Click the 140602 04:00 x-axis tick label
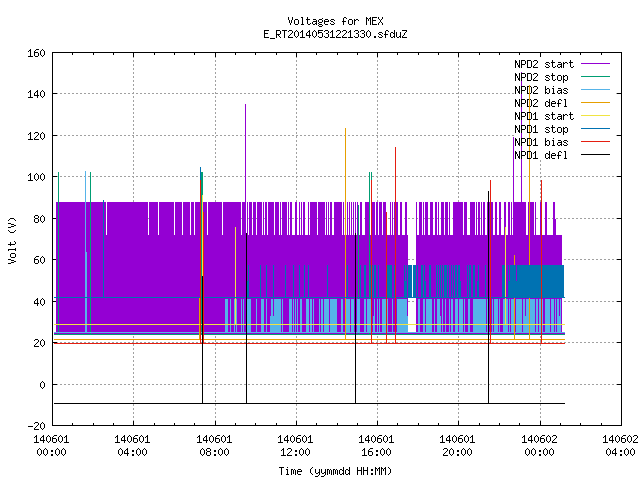This screenshot has width=640, height=480. point(620,446)
